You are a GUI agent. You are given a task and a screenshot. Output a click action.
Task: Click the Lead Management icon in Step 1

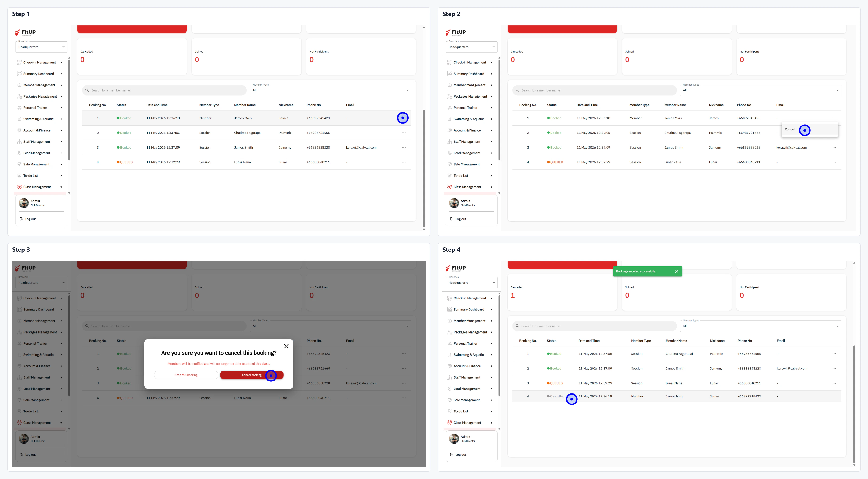tap(19, 153)
